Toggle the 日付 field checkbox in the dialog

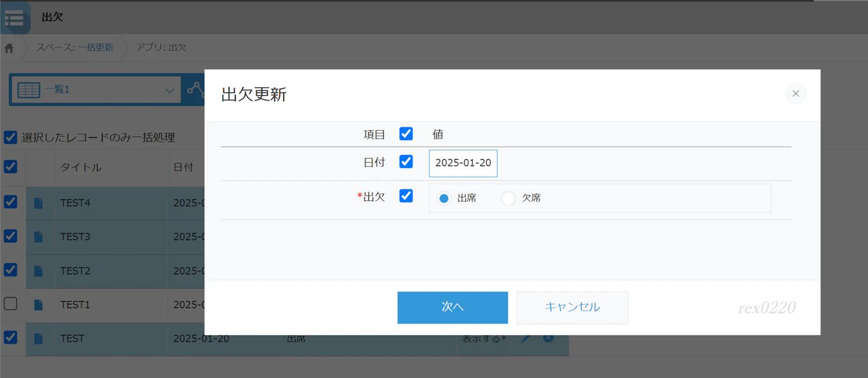[x=406, y=162]
